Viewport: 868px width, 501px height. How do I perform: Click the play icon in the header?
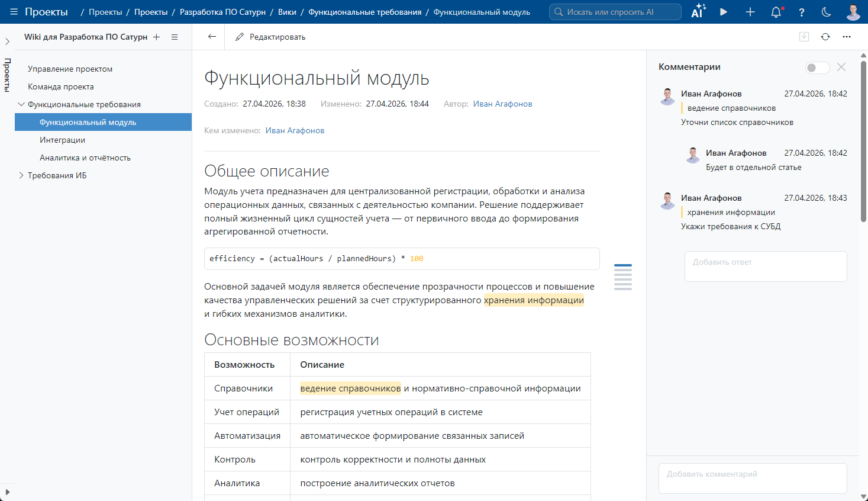[x=724, y=11]
